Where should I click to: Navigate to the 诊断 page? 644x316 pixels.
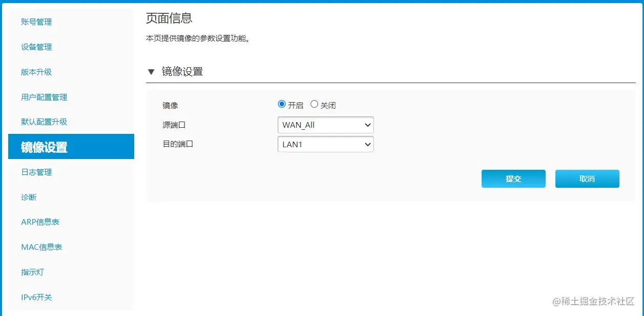(29, 197)
